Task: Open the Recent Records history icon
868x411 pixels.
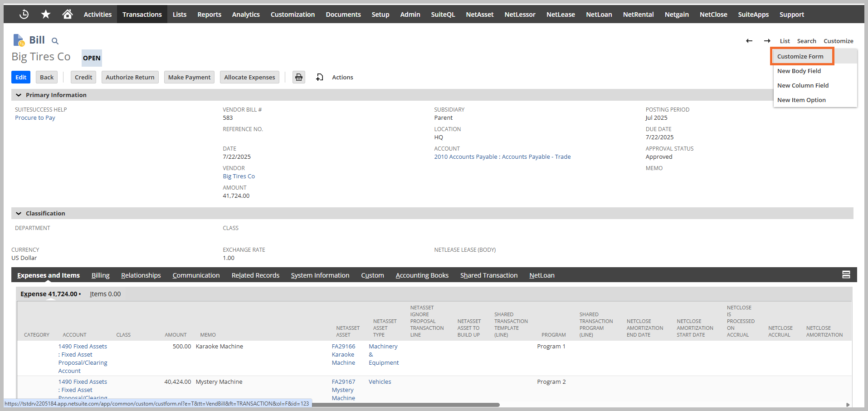Action: 24,15
